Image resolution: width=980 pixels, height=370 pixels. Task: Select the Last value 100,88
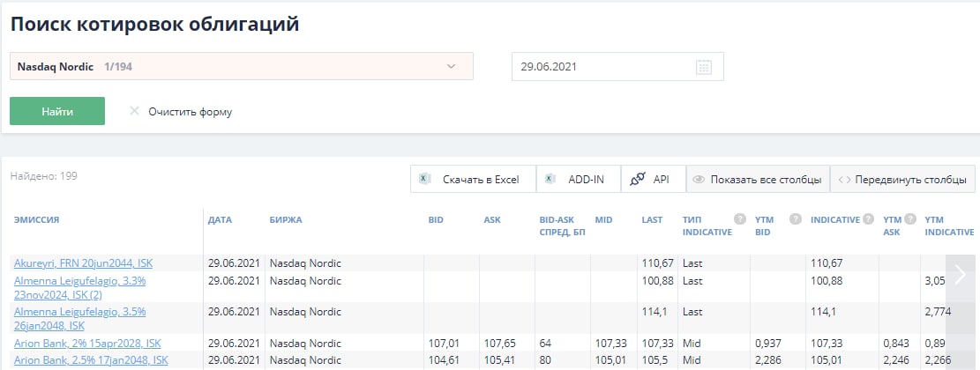(x=658, y=281)
